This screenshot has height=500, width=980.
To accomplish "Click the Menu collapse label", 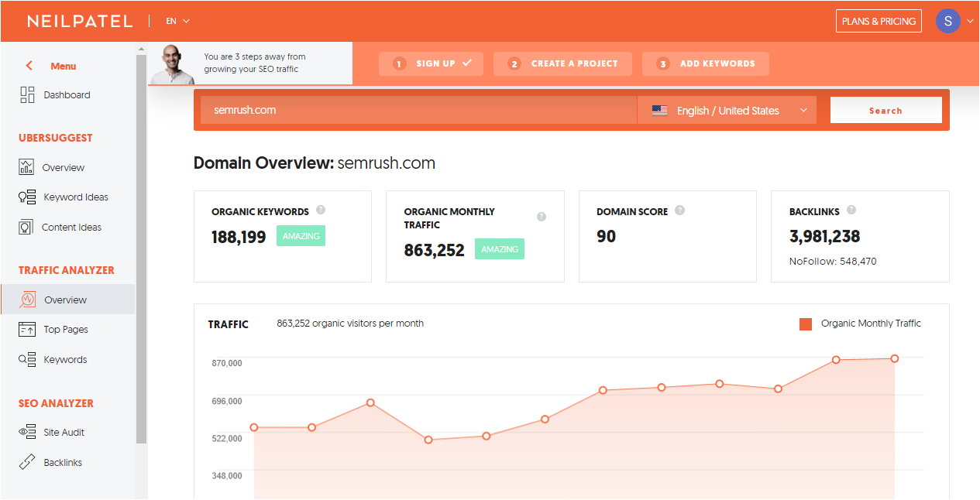I will click(64, 66).
